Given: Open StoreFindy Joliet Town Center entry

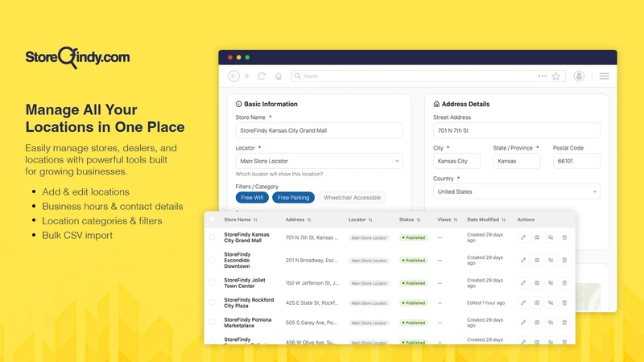Looking at the screenshot, I should pos(245,283).
